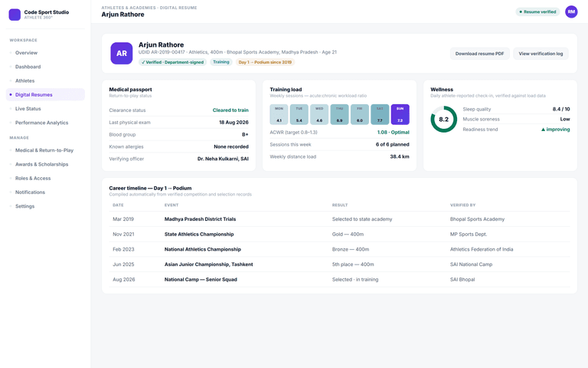Click the Resume verified status badge
Screen dimensions: 588x368
coord(537,11)
